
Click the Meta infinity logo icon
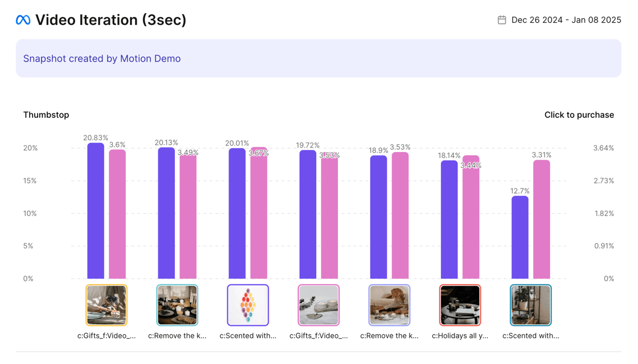pyautogui.click(x=23, y=20)
